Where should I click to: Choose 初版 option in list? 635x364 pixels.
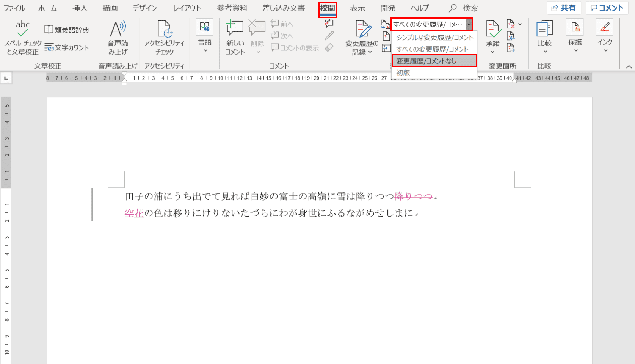coord(434,72)
